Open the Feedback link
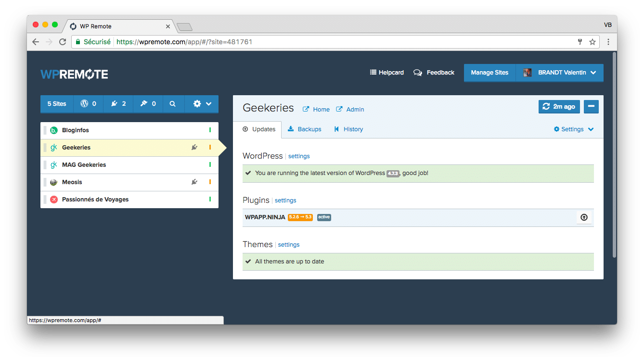 point(434,73)
